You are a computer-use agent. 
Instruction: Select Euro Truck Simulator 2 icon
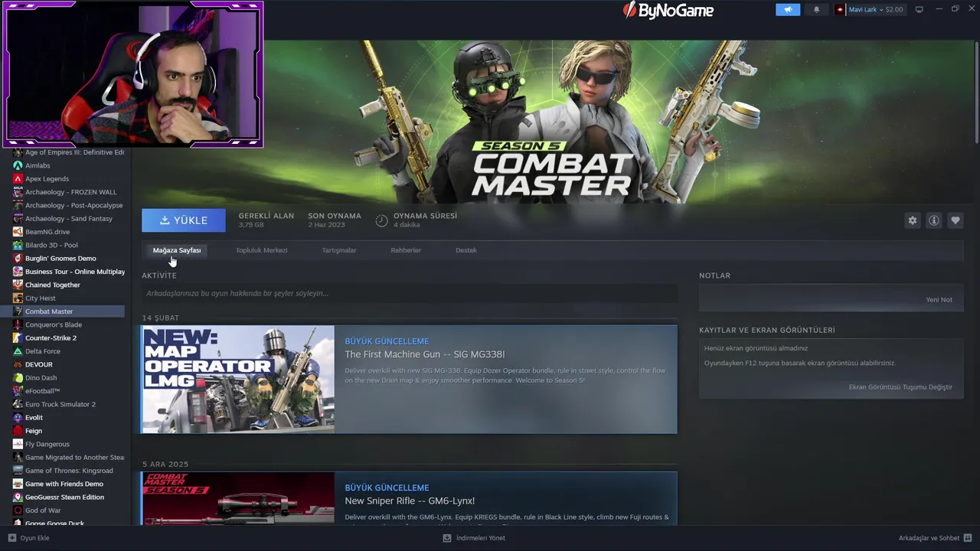tap(18, 404)
